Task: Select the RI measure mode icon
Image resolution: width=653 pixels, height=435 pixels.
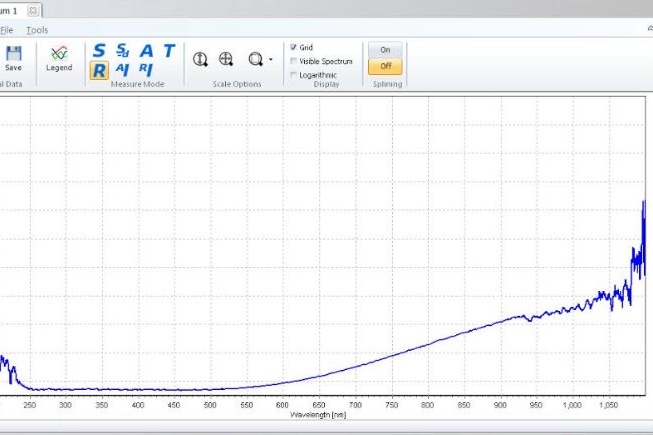Action: 146,69
